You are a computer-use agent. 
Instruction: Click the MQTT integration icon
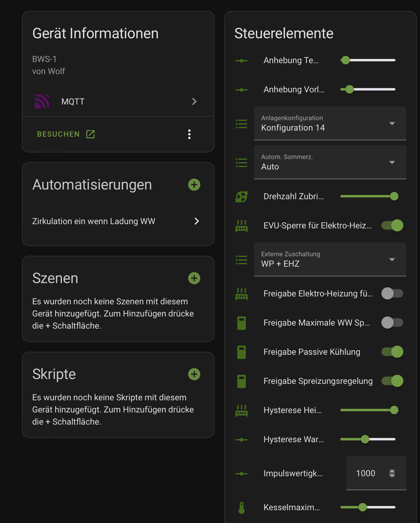(x=42, y=101)
